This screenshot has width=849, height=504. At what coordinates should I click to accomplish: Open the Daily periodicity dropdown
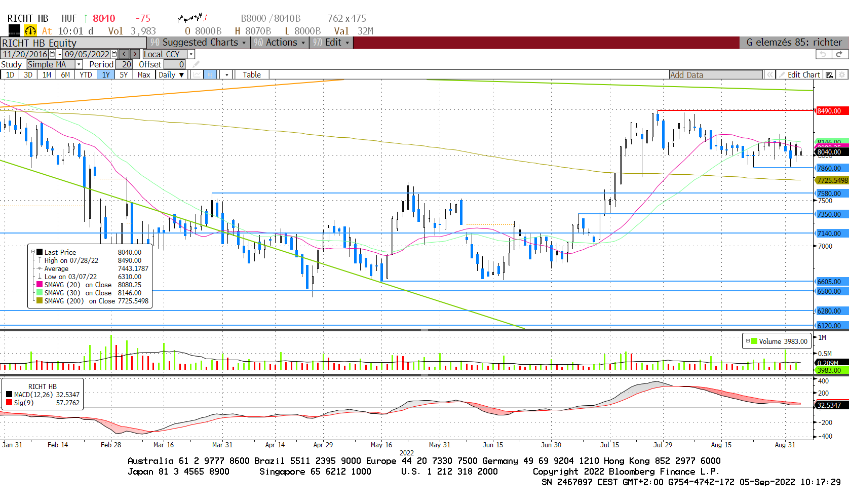point(171,74)
